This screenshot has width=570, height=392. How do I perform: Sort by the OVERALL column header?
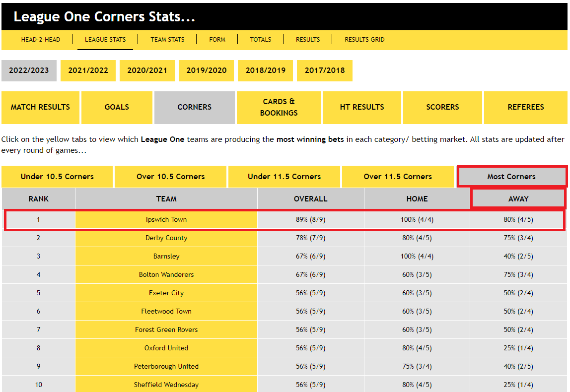(310, 199)
